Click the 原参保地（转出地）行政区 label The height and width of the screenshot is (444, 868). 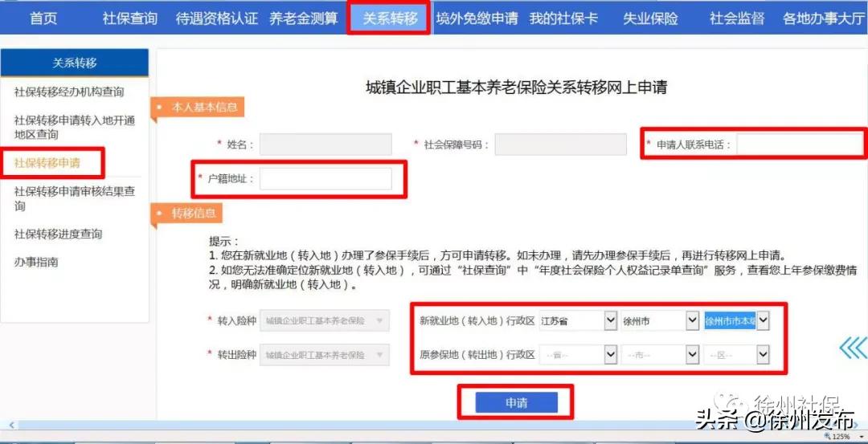(x=477, y=355)
